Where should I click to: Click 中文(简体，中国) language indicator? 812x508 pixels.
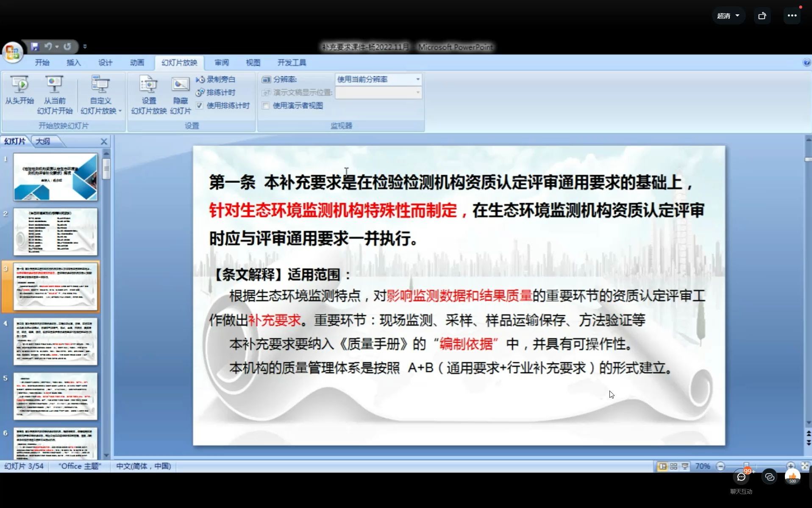(143, 466)
